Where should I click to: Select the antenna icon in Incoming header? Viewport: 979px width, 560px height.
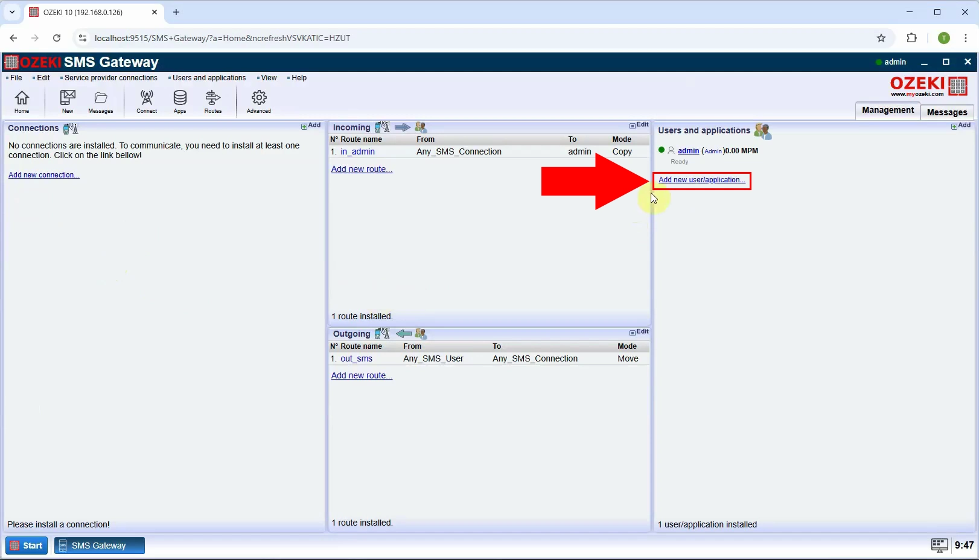(x=382, y=127)
